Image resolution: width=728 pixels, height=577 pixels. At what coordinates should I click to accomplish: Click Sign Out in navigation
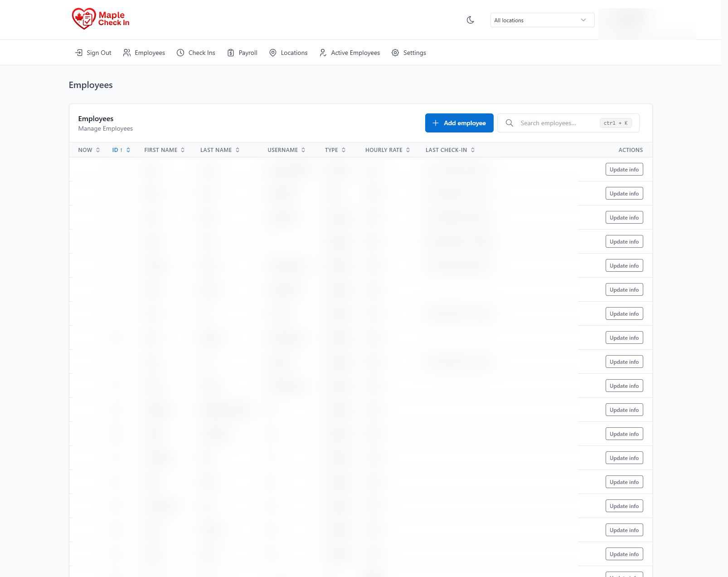93,53
